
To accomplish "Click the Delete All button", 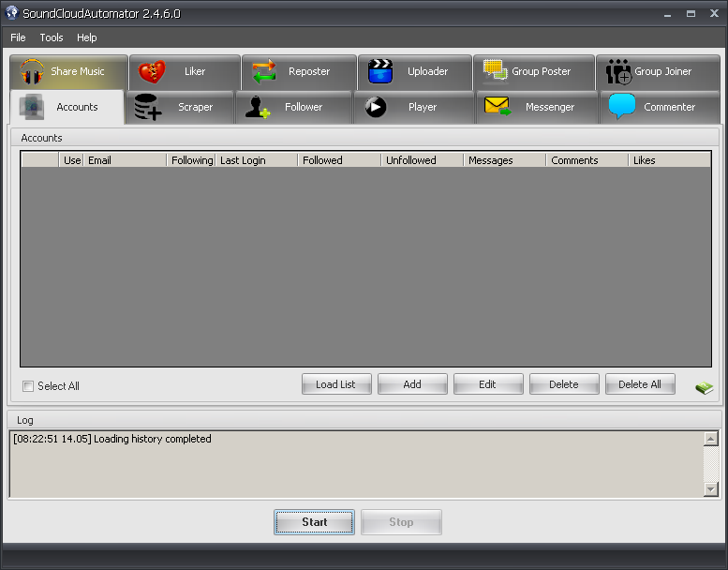I will tap(640, 384).
